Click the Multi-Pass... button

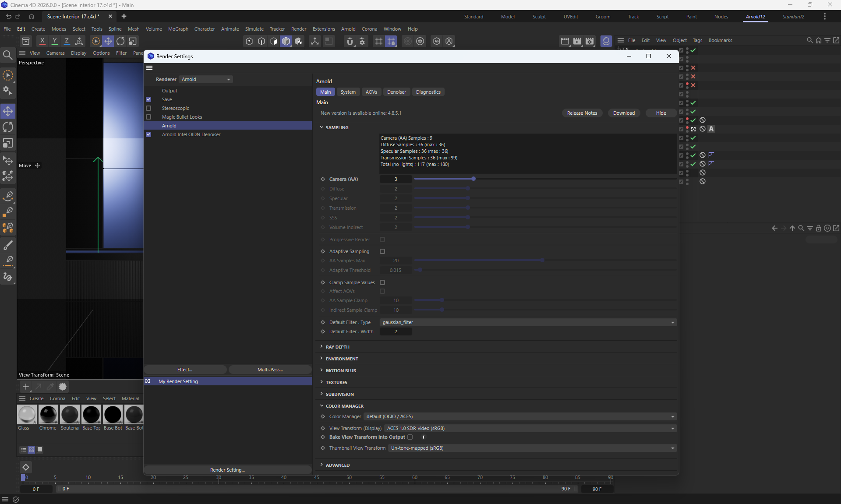pos(270,370)
